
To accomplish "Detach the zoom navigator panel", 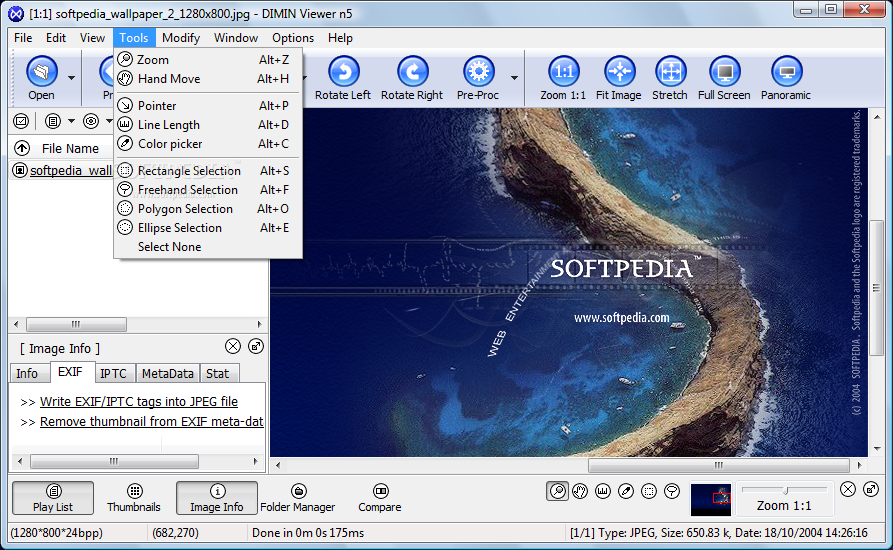I will tap(871, 489).
